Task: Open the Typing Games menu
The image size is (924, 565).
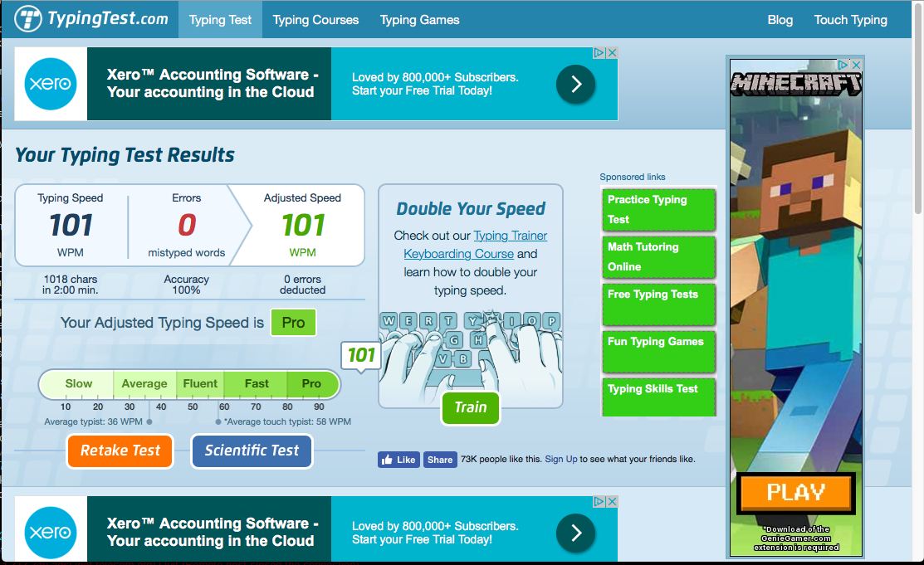Action: pos(419,19)
